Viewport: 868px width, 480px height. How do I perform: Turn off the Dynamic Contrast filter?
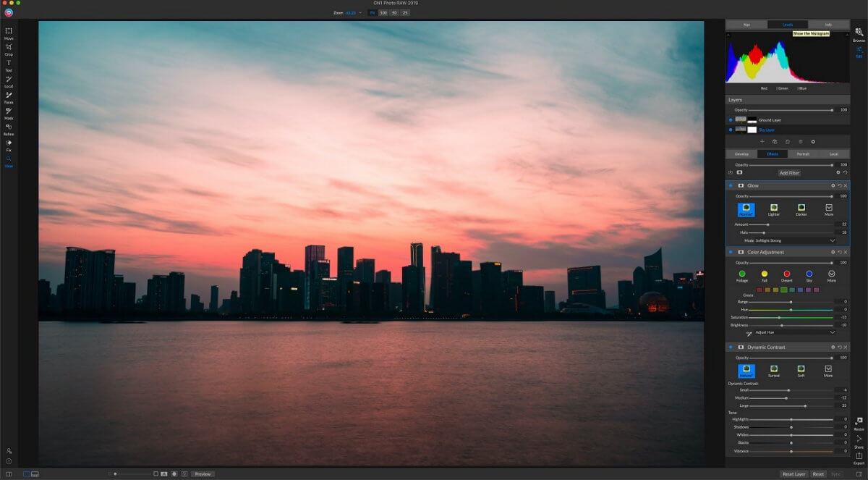point(731,347)
